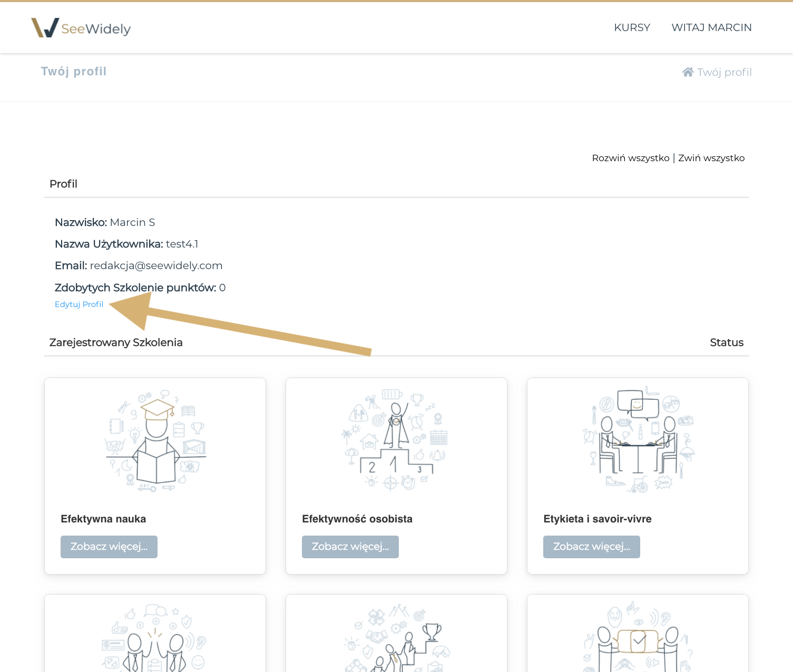Select the checkmark speech bubble course illustration
The height and width of the screenshot is (672, 793).
[x=638, y=638]
